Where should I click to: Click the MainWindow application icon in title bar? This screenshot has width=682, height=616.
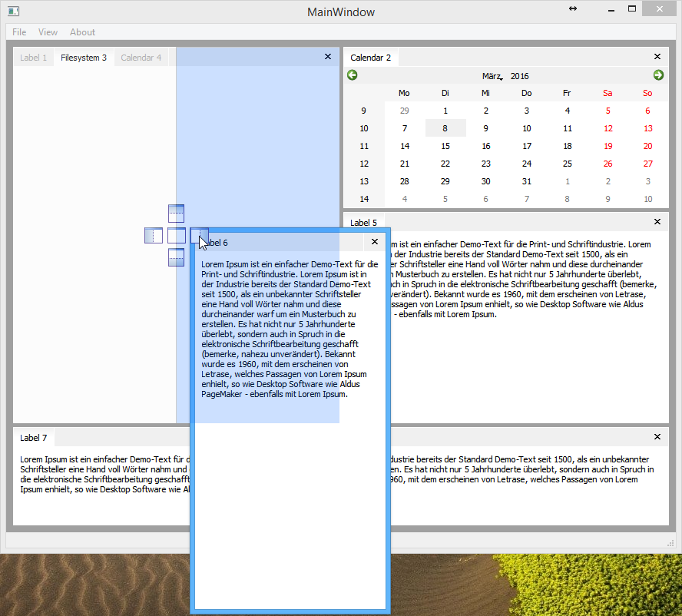click(14, 12)
